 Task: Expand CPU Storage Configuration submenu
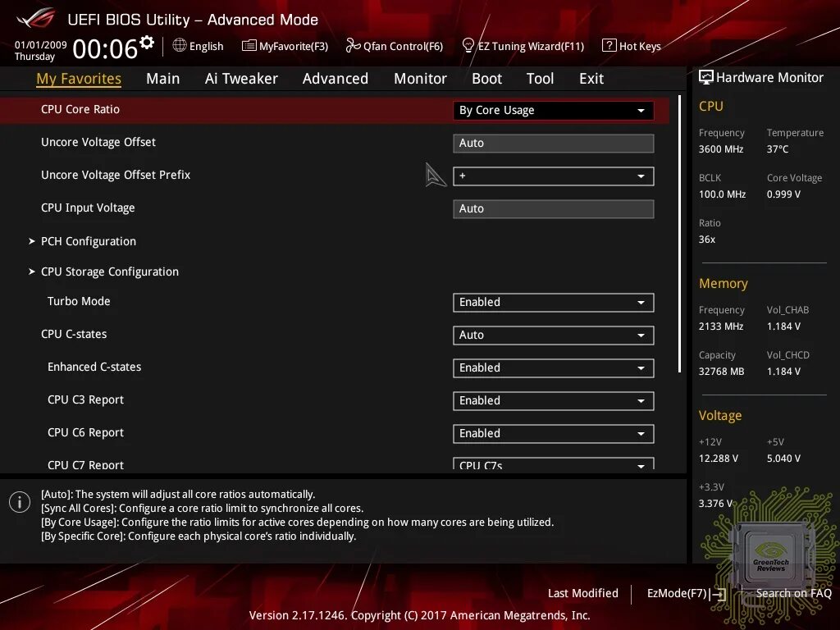(x=109, y=272)
